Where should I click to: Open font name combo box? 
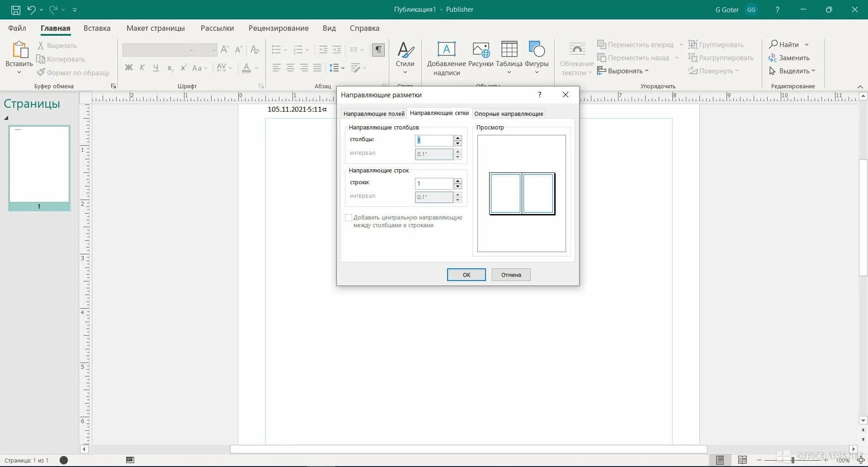(x=159, y=49)
